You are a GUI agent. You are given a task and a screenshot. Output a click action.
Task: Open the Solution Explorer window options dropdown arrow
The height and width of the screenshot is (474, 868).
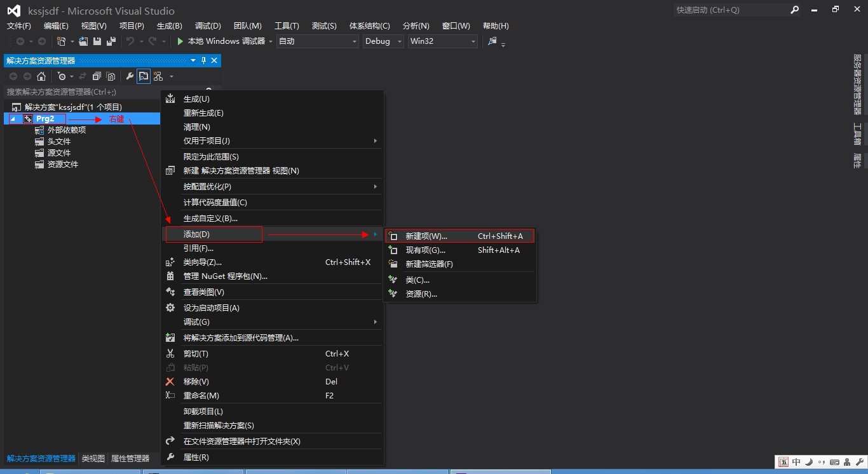193,60
